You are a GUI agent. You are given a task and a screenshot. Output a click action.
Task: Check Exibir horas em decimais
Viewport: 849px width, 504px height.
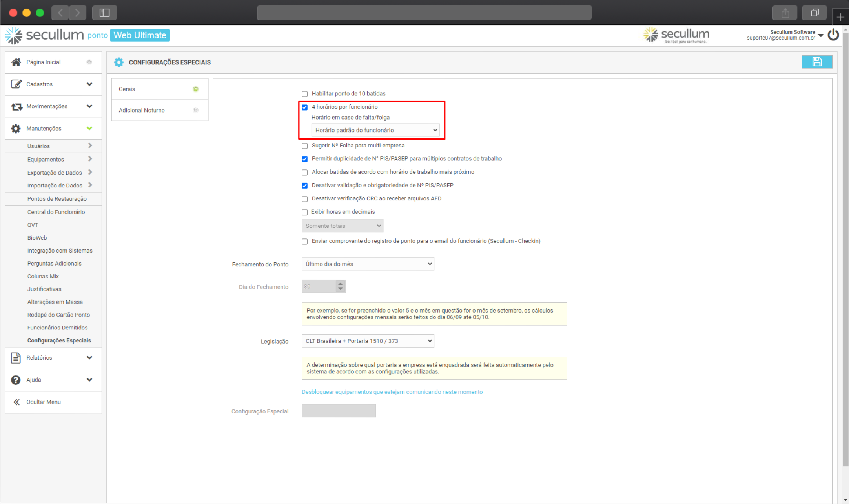(304, 212)
